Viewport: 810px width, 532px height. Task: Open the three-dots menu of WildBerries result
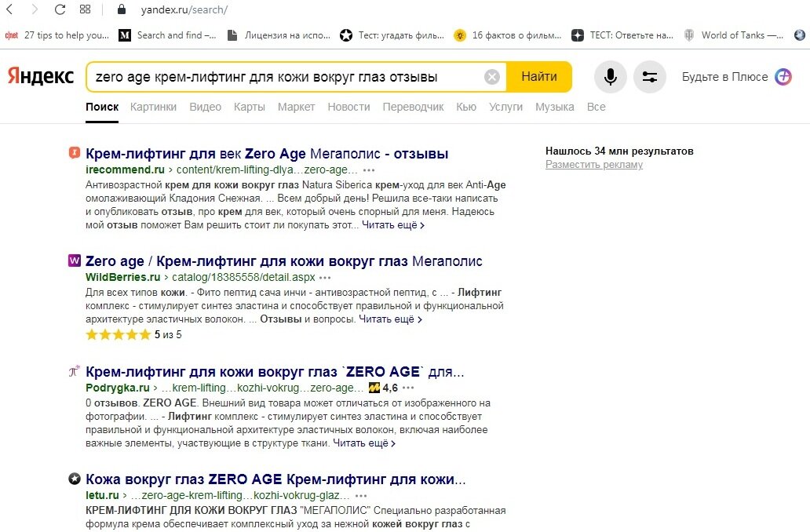pyautogui.click(x=324, y=278)
